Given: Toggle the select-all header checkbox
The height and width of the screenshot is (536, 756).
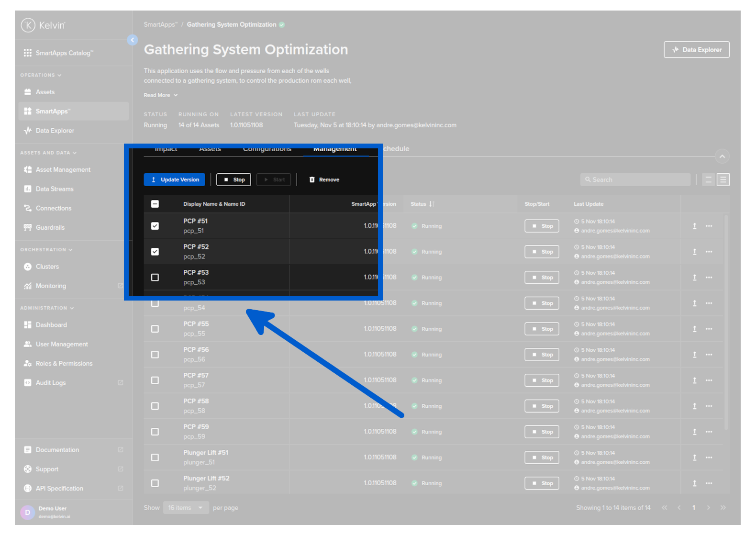Looking at the screenshot, I should (155, 204).
